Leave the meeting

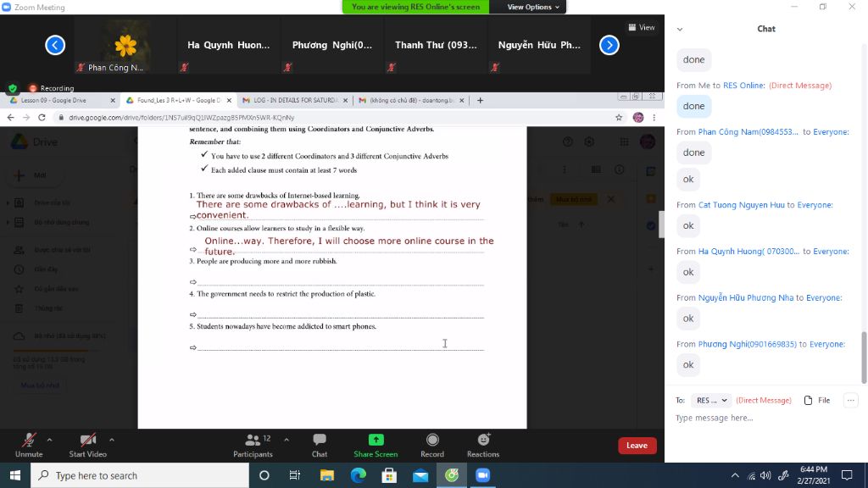point(637,446)
